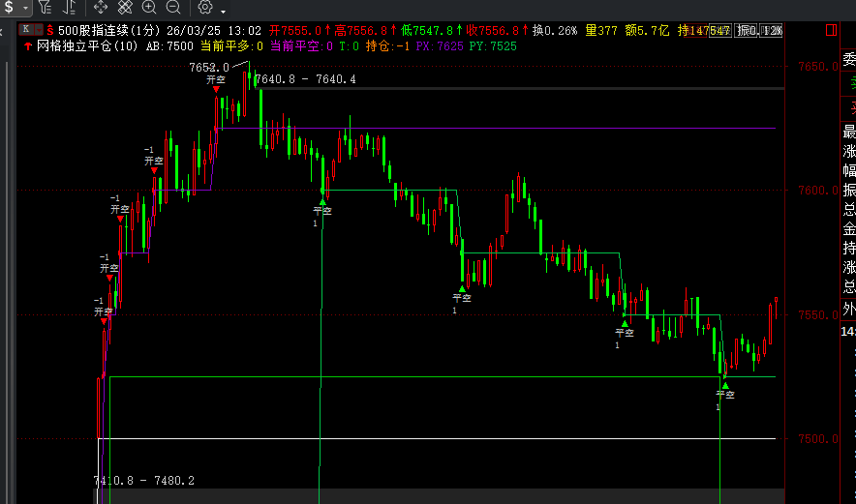Click the first 委 tab in right side panel
Viewport: 856px width, 504px height.
(x=848, y=59)
